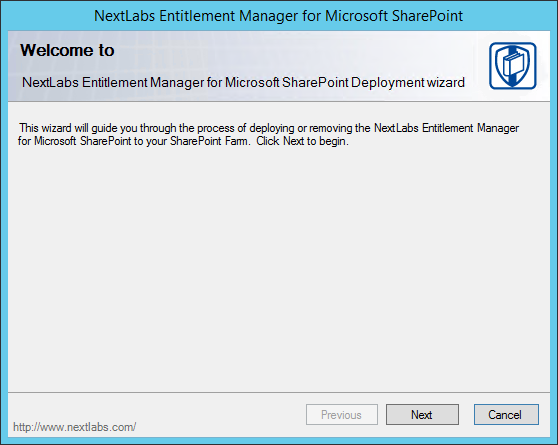The image size is (558, 445).
Task: Click the grayed-out Previous button
Action: (342, 414)
